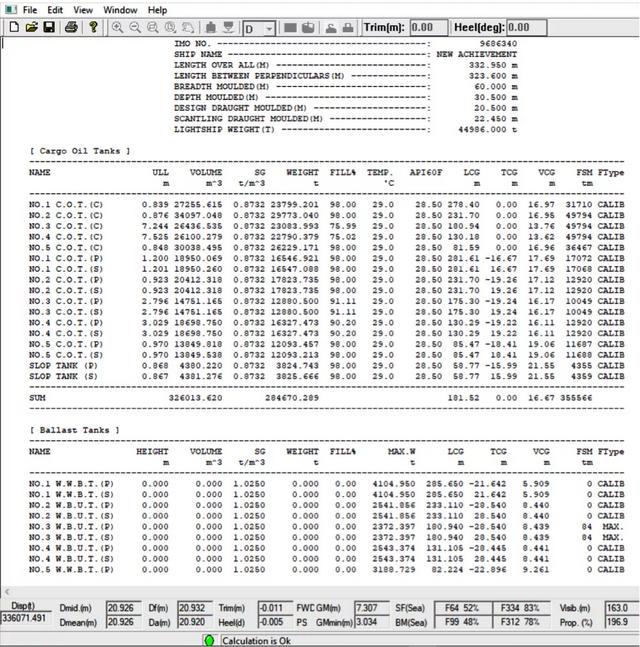Click the status bar Heel value -0.005
The height and width of the screenshot is (647, 640).
click(x=275, y=621)
